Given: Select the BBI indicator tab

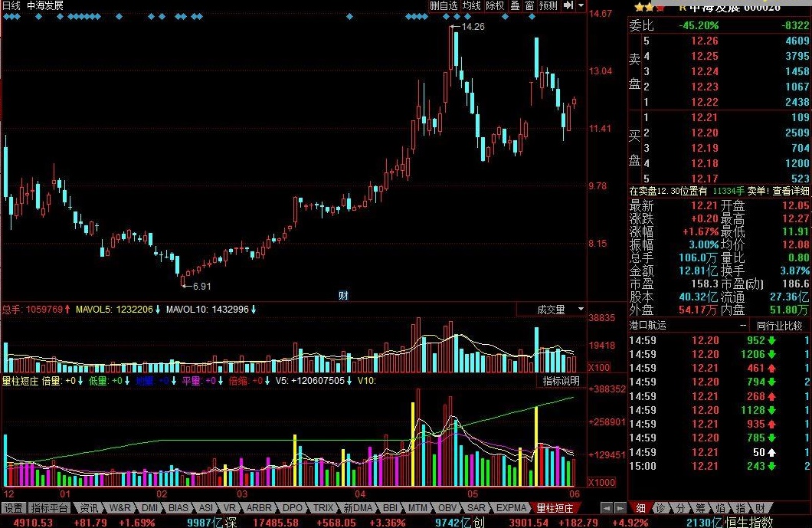Looking at the screenshot, I should [390, 508].
